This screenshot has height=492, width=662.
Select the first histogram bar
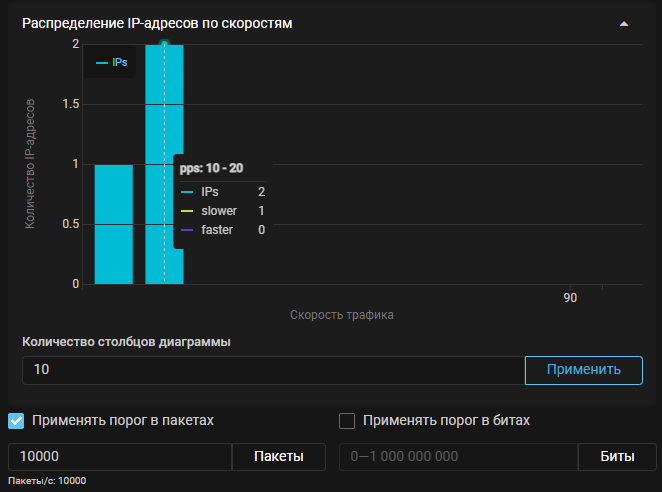(114, 225)
